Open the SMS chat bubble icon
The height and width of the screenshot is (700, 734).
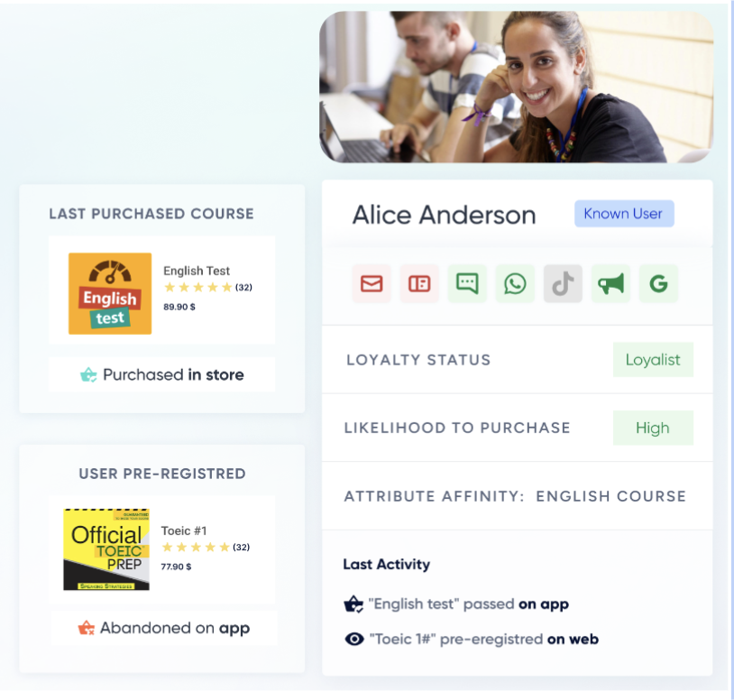[467, 284]
